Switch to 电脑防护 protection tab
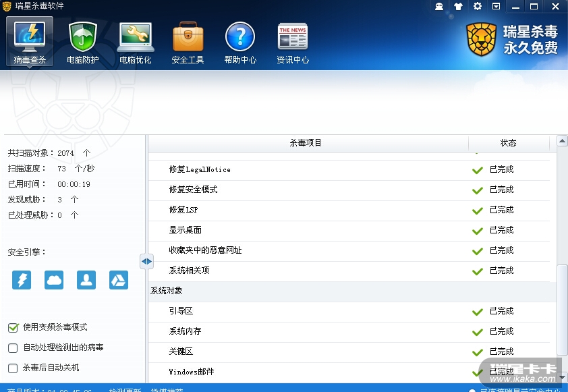This screenshot has height=392, width=568. [x=82, y=41]
